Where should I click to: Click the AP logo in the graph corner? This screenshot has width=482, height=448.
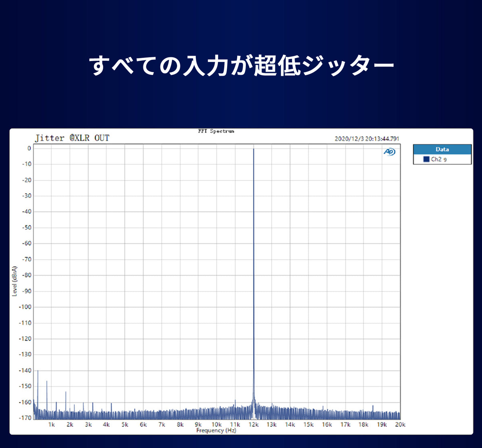click(x=389, y=152)
